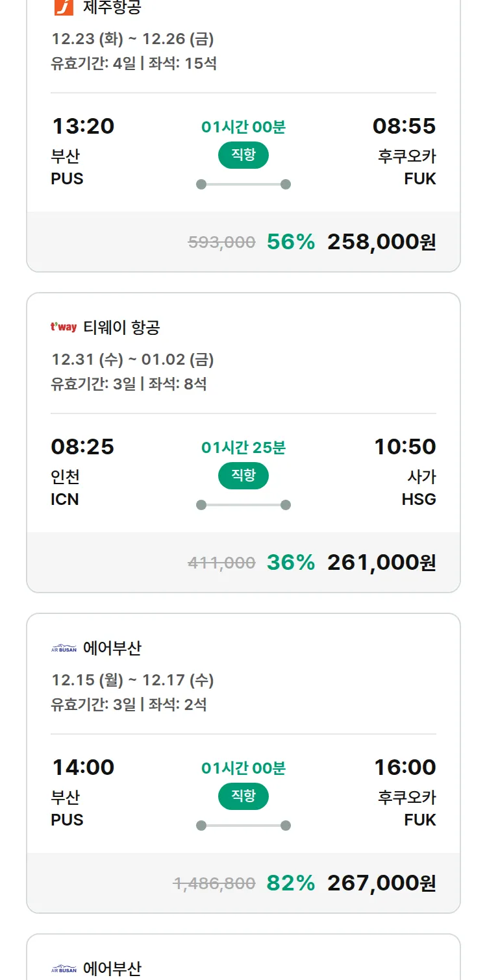Click the 12.31 (수) ~ 01.02 (금) date range
The width and height of the screenshot is (487, 980).
pyautogui.click(x=132, y=360)
